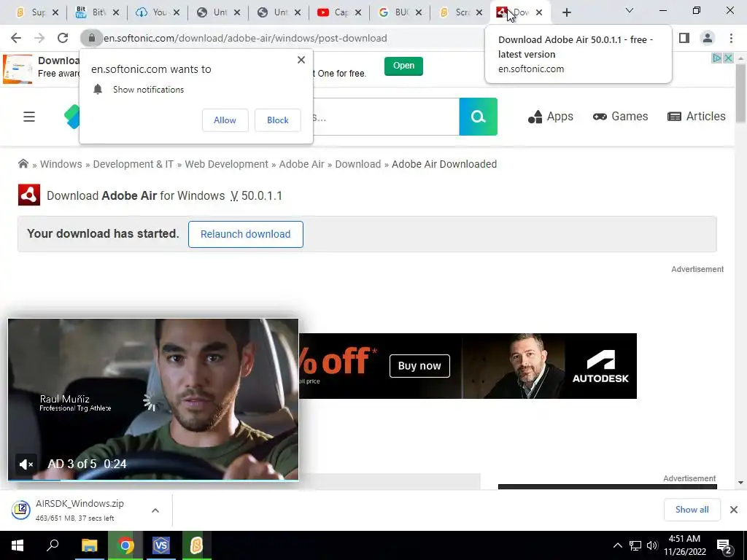Open the taskbar clock and date
Viewport: 747px width, 560px height.
click(x=684, y=545)
